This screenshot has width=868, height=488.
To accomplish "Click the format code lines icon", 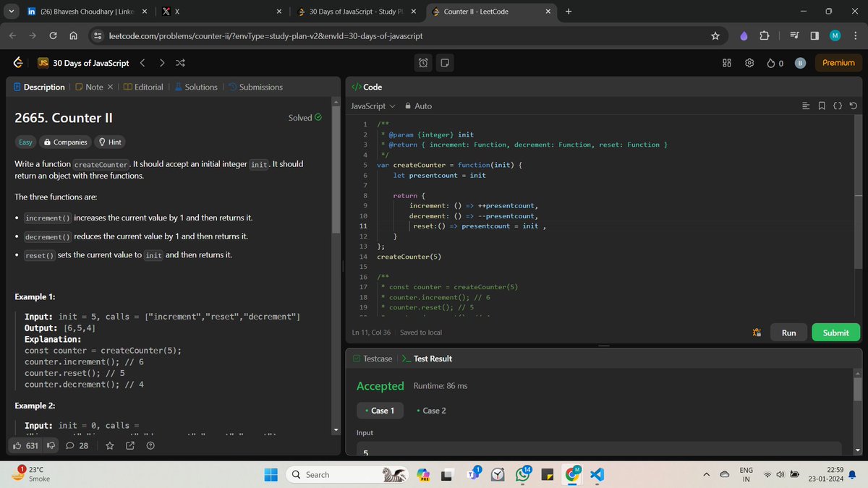I will coord(807,106).
